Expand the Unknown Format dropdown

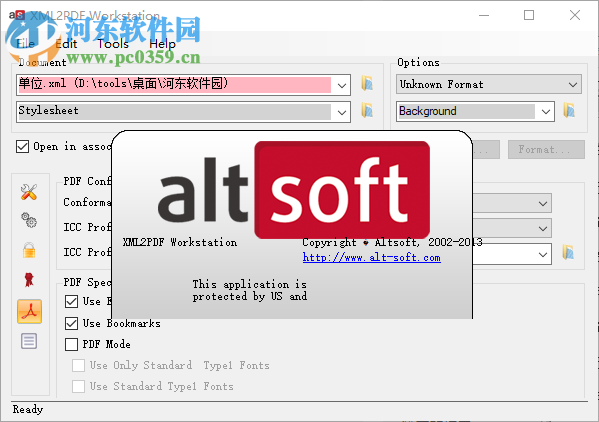[572, 84]
